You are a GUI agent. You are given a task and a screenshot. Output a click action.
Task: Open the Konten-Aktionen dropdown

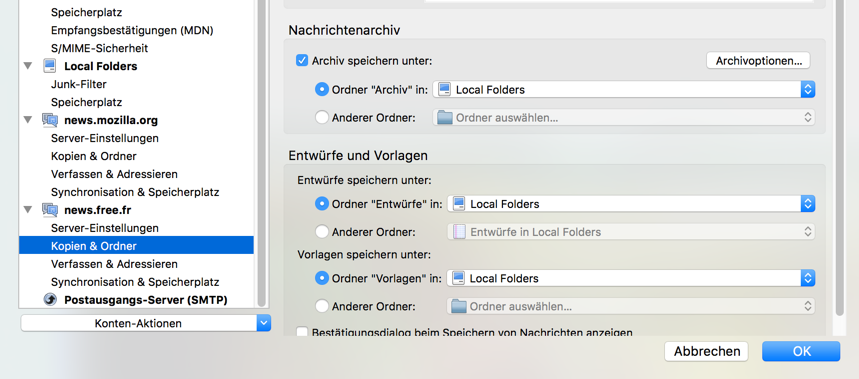coord(146,323)
